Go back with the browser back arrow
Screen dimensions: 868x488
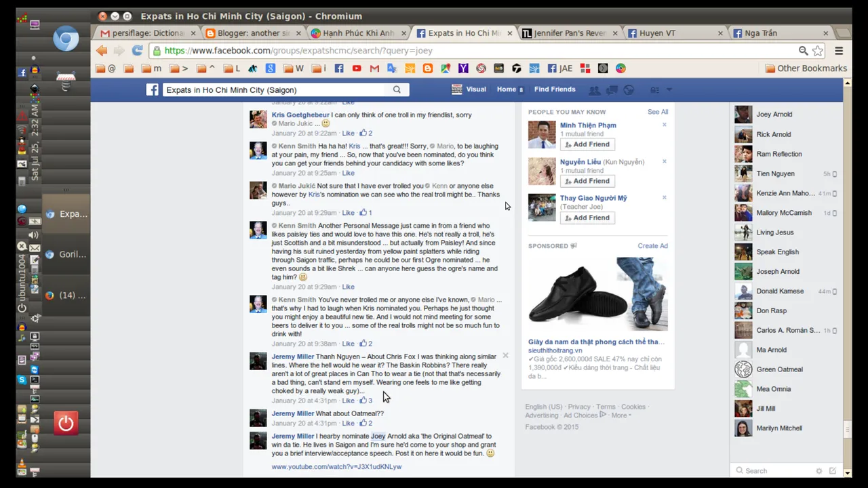coord(102,51)
